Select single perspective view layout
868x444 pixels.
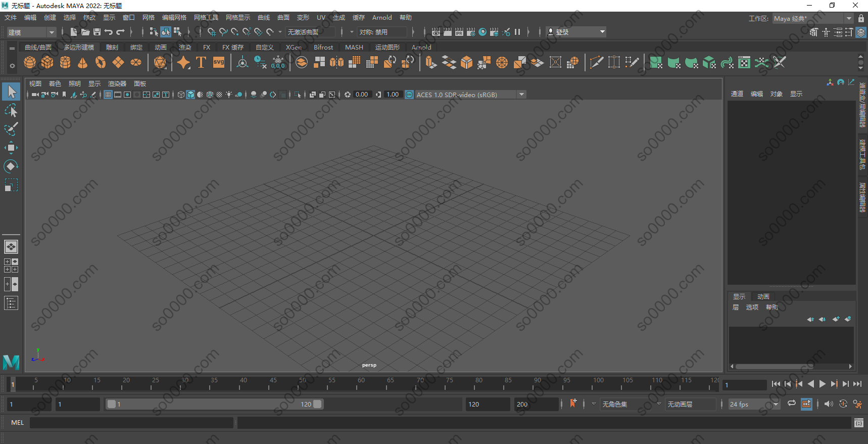[x=11, y=247]
